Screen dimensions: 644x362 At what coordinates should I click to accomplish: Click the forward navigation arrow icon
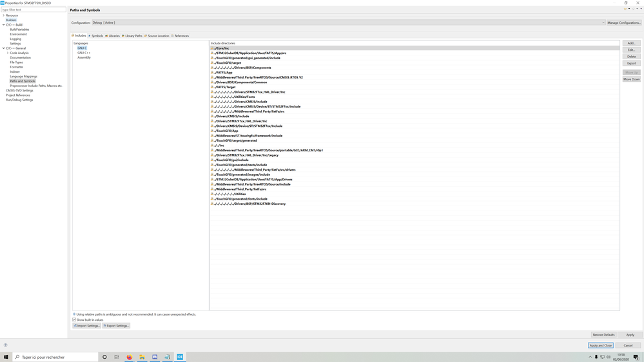point(633,8)
